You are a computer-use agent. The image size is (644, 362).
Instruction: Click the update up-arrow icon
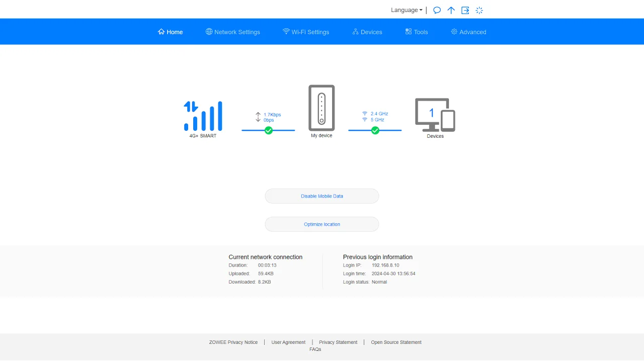[x=451, y=10]
